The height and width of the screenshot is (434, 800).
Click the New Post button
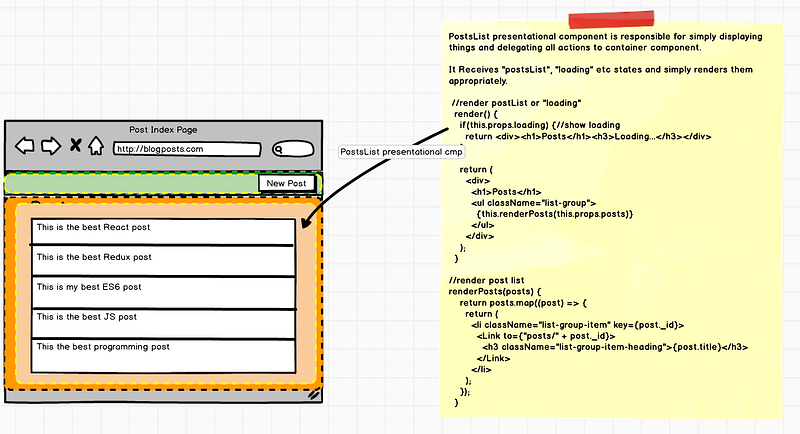286,183
